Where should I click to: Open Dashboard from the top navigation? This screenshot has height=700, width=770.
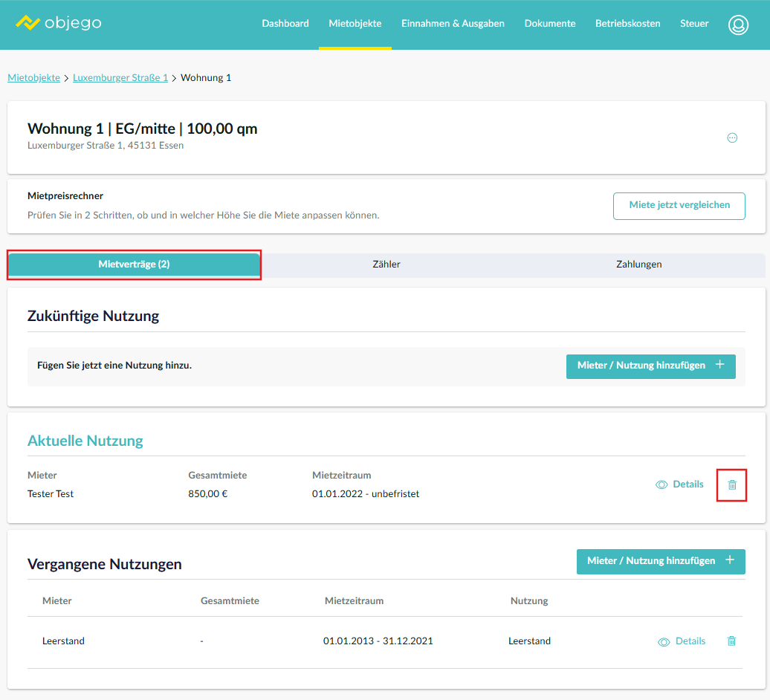[285, 24]
